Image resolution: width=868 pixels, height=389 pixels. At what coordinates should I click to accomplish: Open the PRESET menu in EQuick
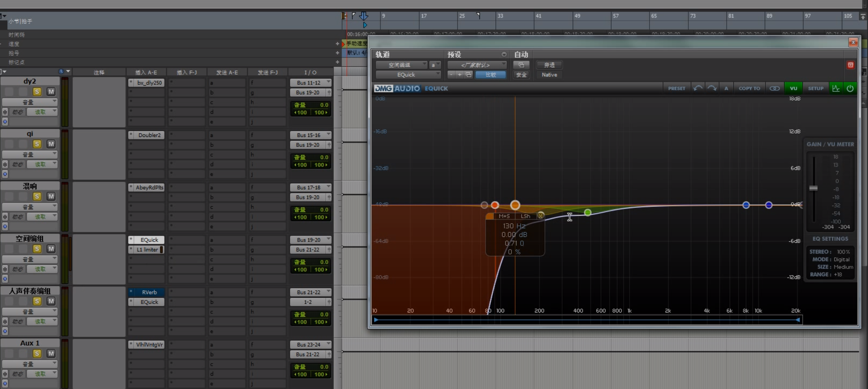coord(676,88)
